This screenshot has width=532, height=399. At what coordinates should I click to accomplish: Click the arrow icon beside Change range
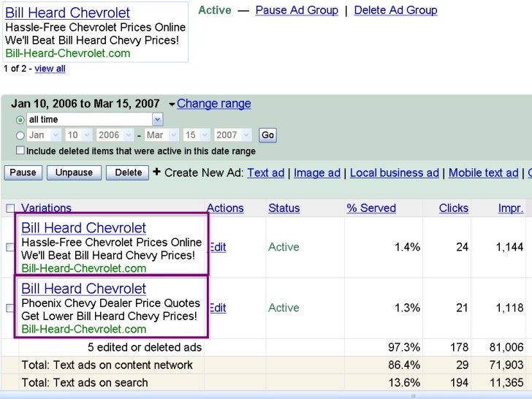[x=172, y=104]
